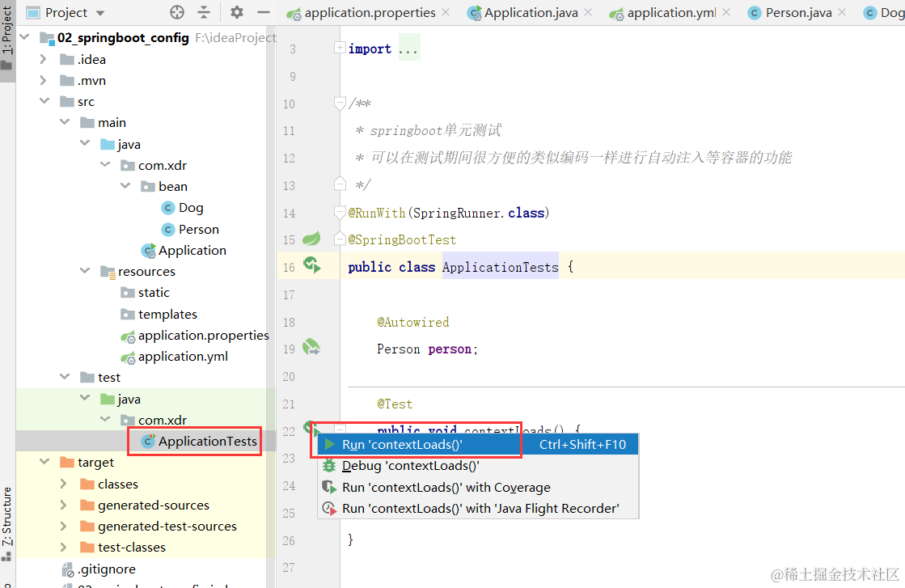This screenshot has width=905, height=588.
Task: Switch to application.yml tab
Action: [x=670, y=13]
